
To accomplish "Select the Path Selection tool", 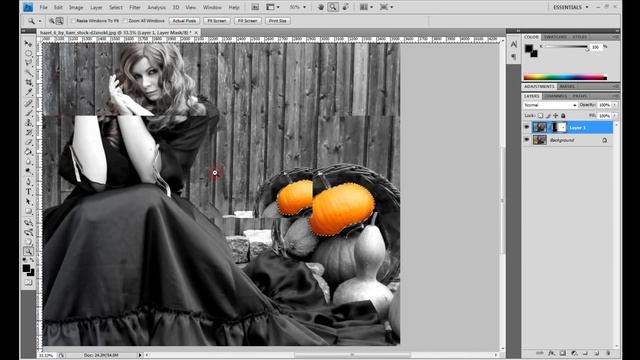I will point(28,202).
